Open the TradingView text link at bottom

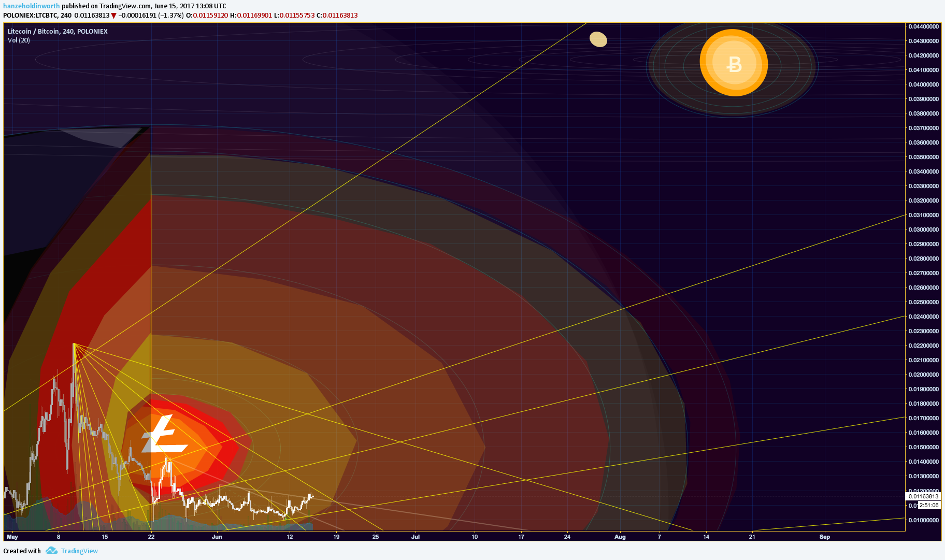coord(79,551)
